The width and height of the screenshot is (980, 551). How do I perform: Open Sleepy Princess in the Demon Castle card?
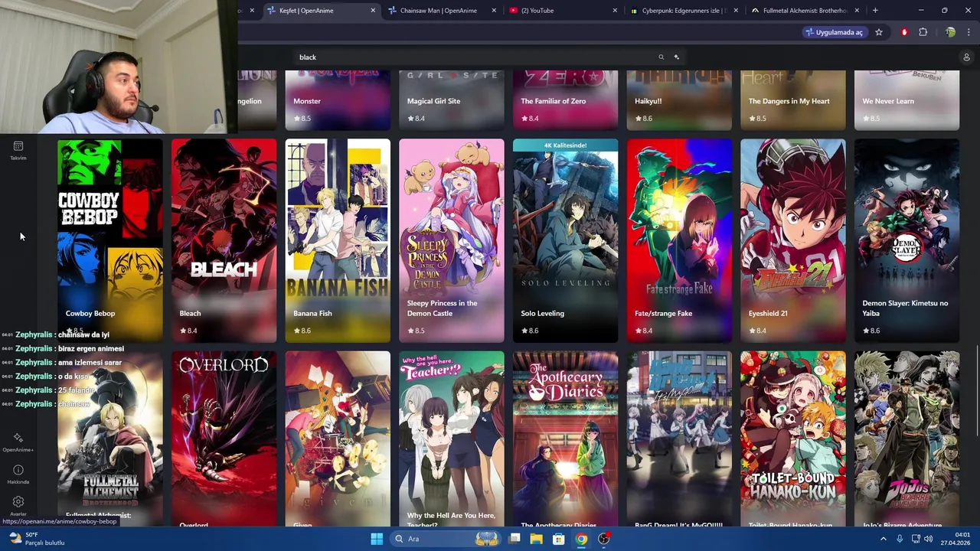tap(452, 240)
